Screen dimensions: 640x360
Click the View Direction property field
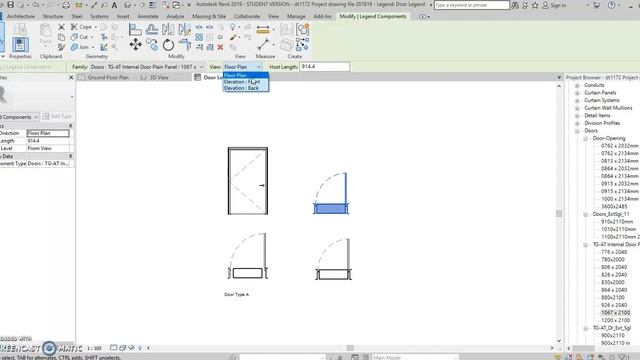click(x=48, y=133)
